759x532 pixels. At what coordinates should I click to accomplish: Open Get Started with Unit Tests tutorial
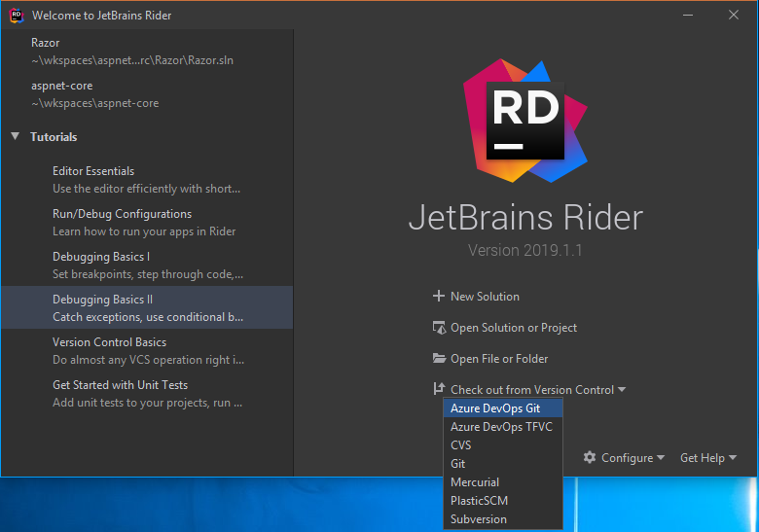(147, 394)
